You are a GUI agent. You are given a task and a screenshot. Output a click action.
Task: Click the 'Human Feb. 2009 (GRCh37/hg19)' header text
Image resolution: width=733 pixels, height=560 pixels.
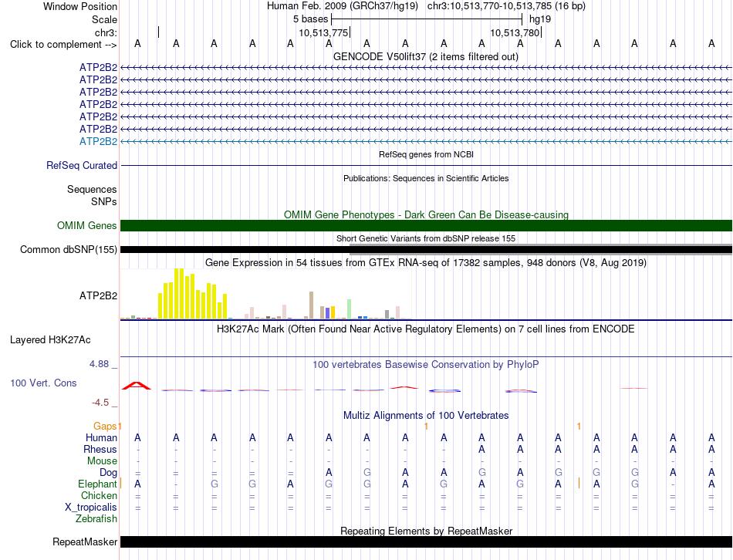click(342, 6)
